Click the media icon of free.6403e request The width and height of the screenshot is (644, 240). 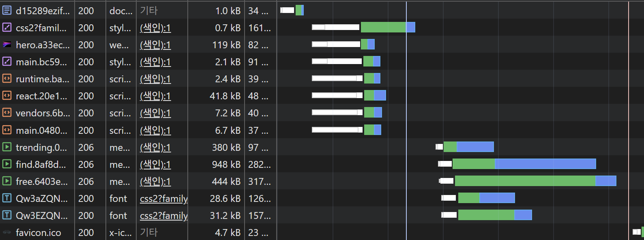click(7, 181)
